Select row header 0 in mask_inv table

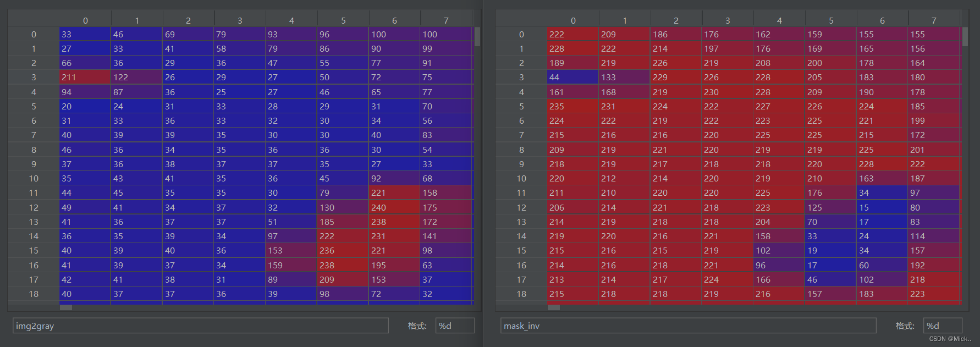pos(521,34)
